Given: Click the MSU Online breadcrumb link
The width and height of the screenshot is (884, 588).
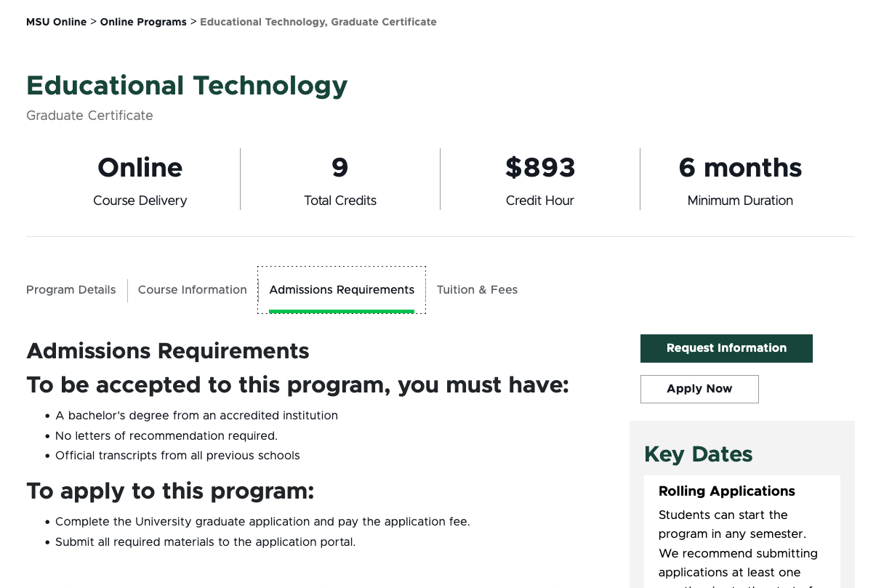Looking at the screenshot, I should 56,22.
